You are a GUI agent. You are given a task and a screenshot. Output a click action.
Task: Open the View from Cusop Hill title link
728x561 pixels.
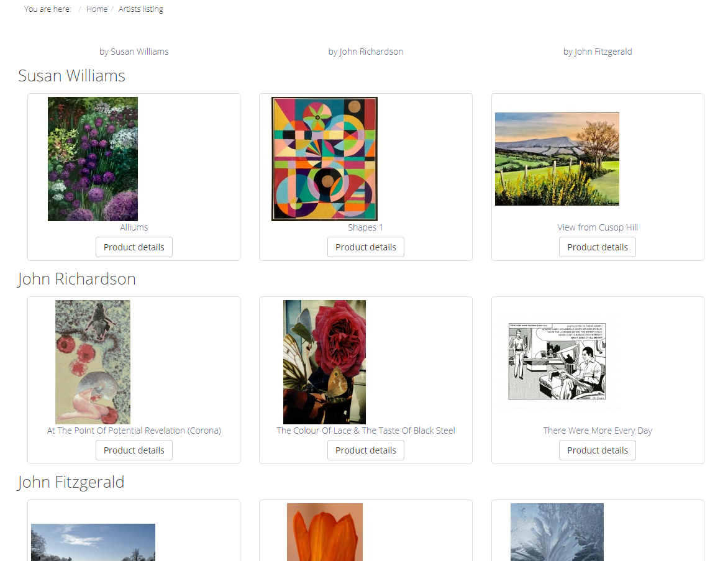598,227
